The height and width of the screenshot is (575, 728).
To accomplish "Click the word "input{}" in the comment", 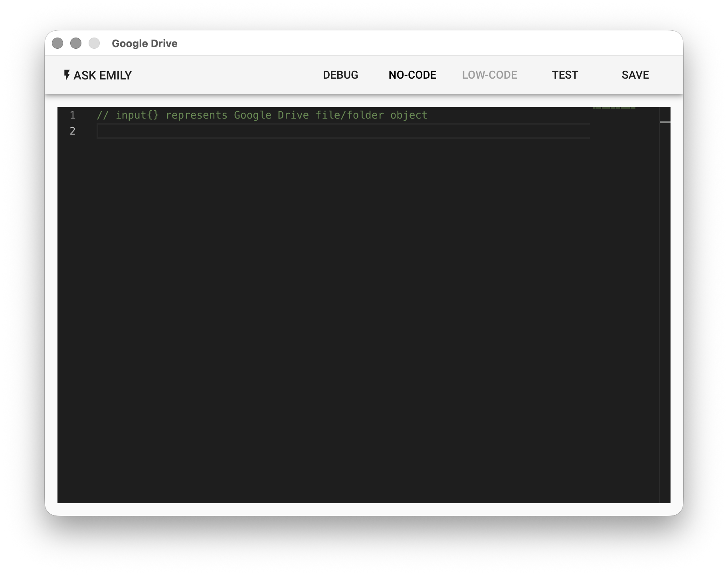I will 137,115.
